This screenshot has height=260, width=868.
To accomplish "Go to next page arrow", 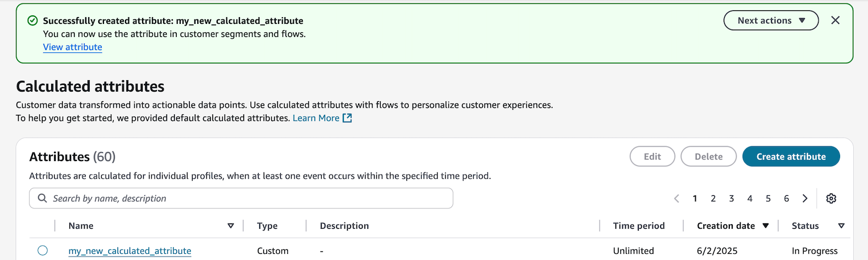I will [805, 199].
